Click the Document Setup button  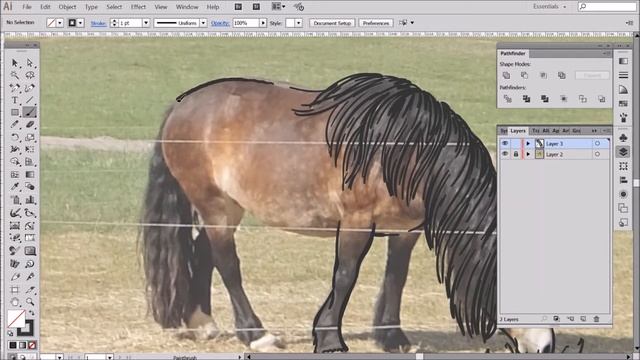click(x=333, y=23)
